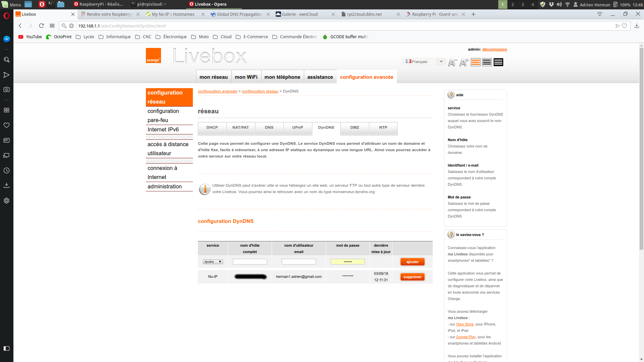
Task: Click supprimer button for No-IP
Action: [412, 277]
